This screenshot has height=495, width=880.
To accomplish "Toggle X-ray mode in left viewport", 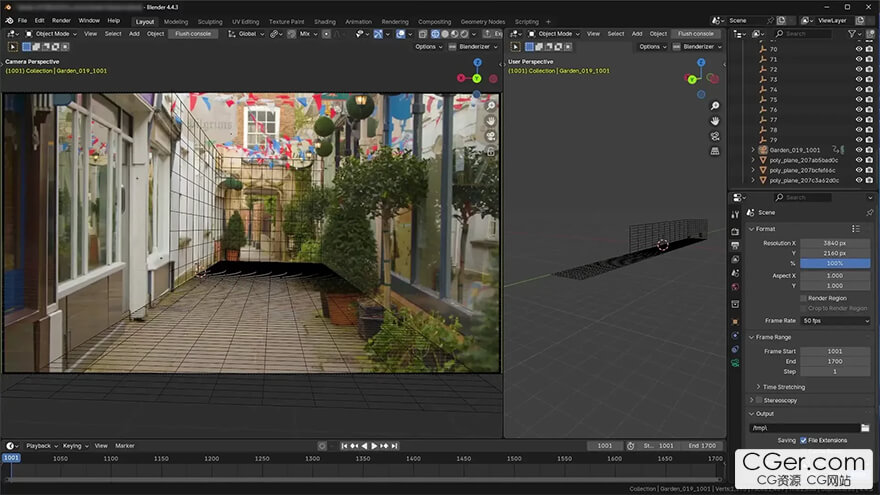I will (423, 34).
